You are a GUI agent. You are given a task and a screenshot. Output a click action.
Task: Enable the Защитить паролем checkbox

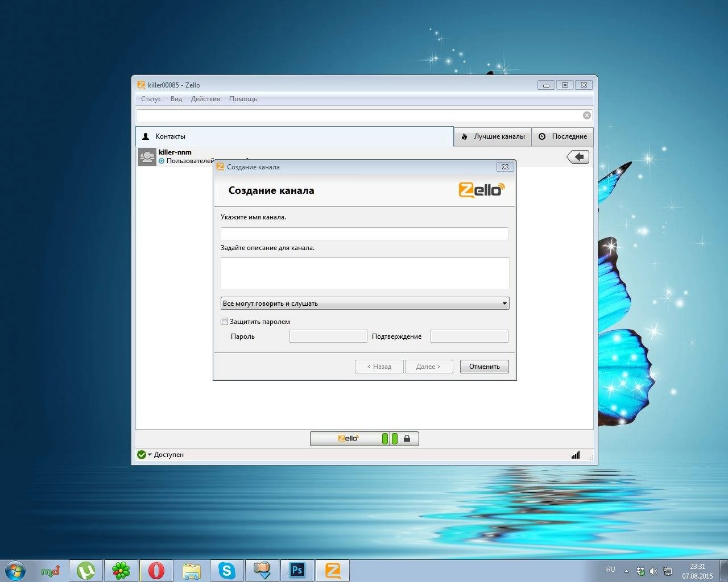pos(224,322)
